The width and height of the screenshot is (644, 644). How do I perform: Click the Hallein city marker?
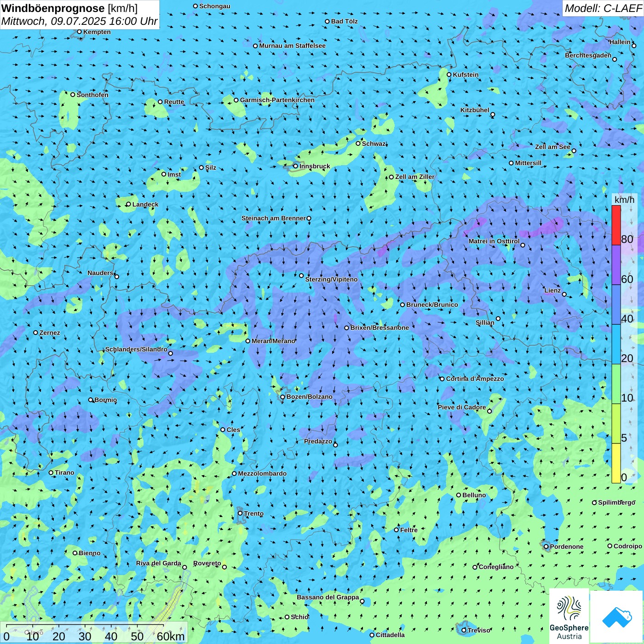[x=634, y=46]
